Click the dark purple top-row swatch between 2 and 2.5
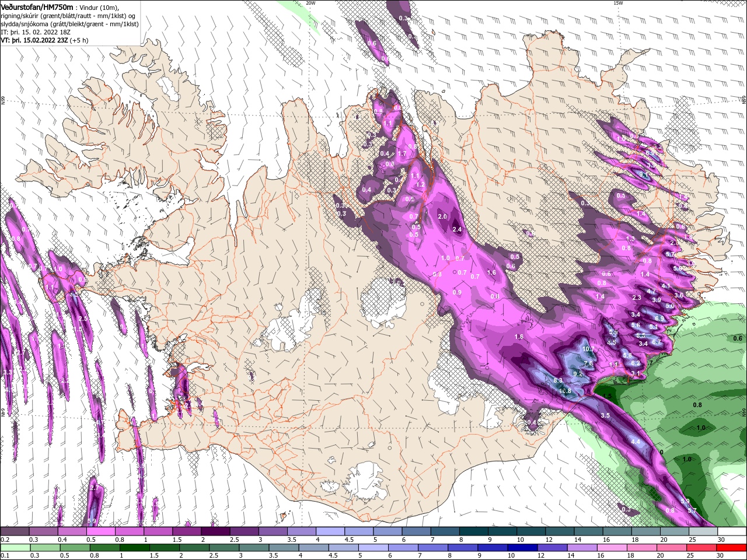Screen dimensions: 747x560 click(215, 531)
